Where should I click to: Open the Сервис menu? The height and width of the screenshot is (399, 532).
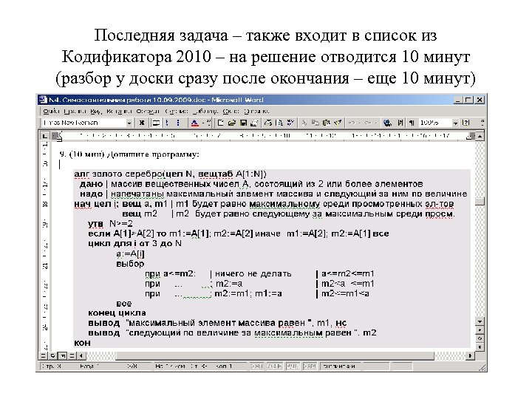pos(176,112)
